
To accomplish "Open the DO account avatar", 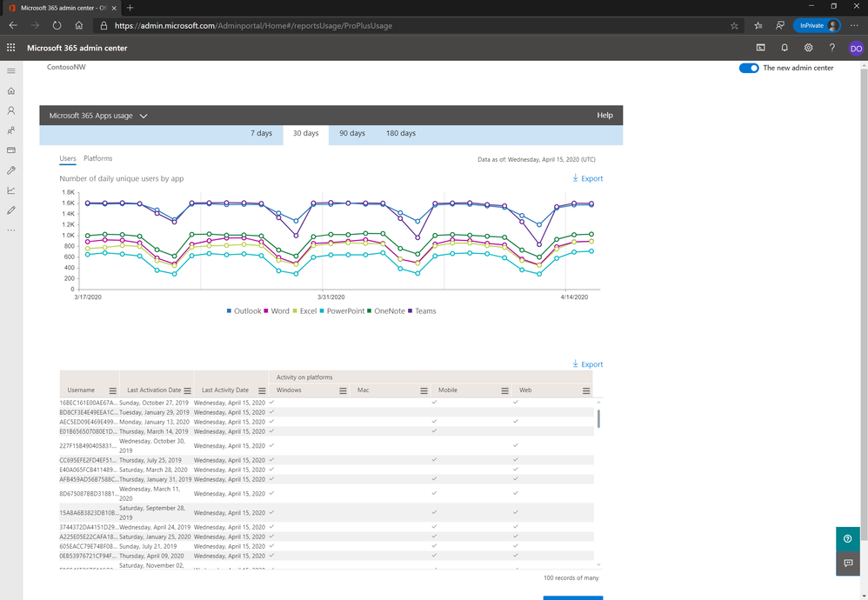I will (856, 48).
